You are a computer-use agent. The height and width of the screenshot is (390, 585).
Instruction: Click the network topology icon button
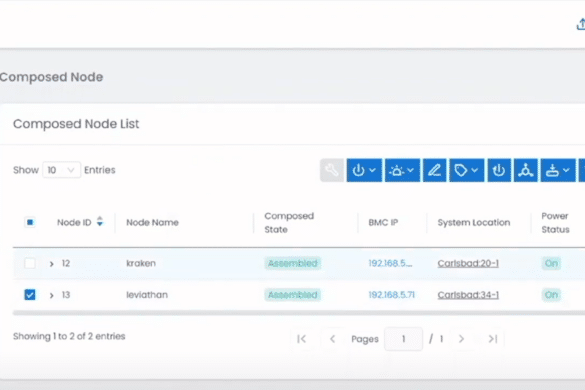coord(526,170)
